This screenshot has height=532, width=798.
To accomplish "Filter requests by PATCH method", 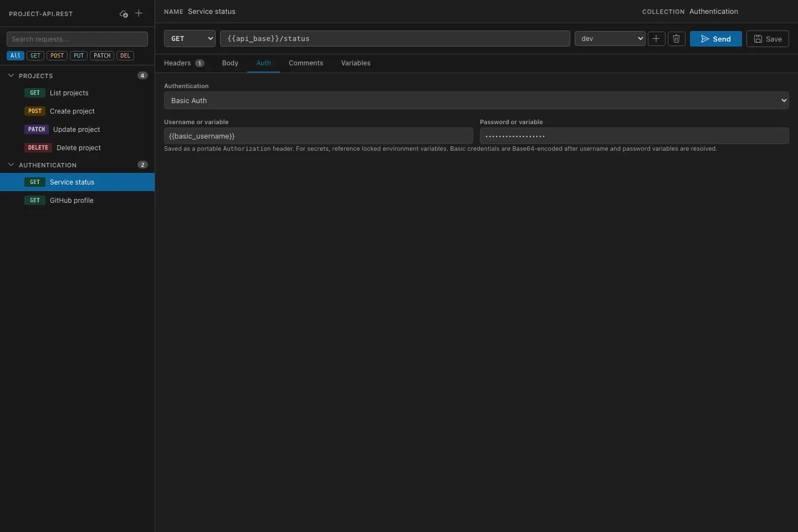I will point(102,55).
